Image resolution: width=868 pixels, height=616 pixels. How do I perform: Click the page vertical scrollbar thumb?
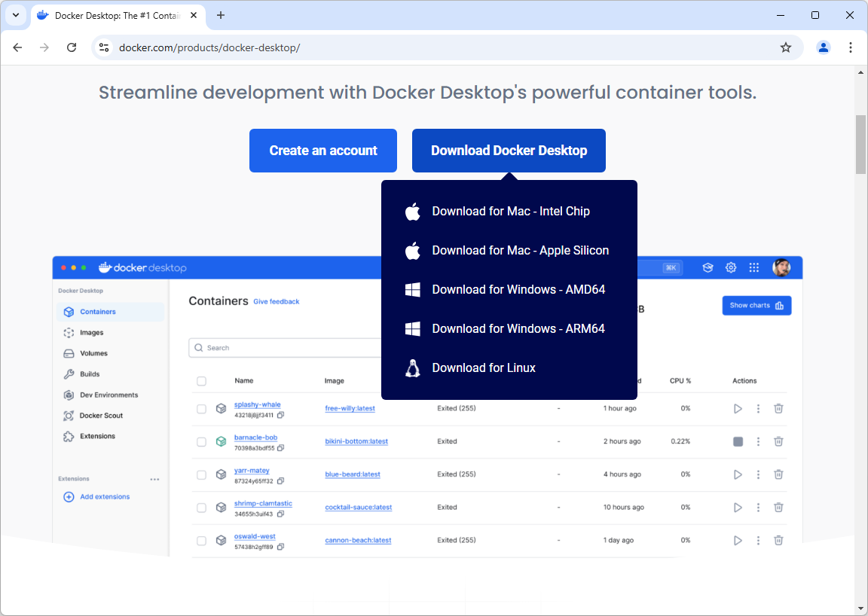pyautogui.click(x=860, y=145)
